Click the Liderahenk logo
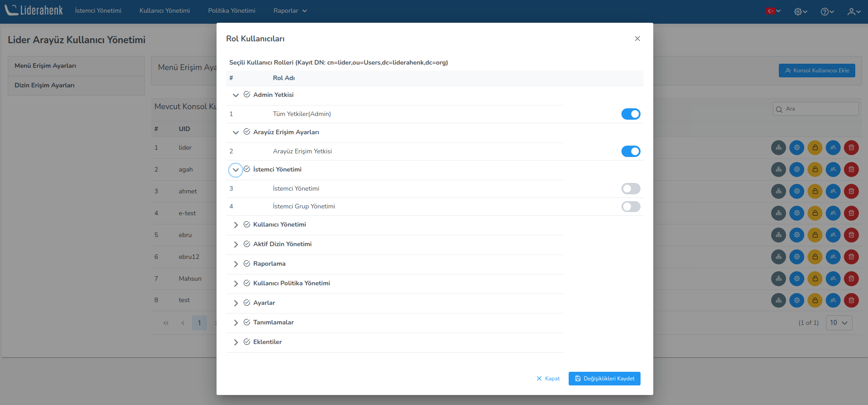Image resolution: width=868 pixels, height=405 pixels. [34, 10]
